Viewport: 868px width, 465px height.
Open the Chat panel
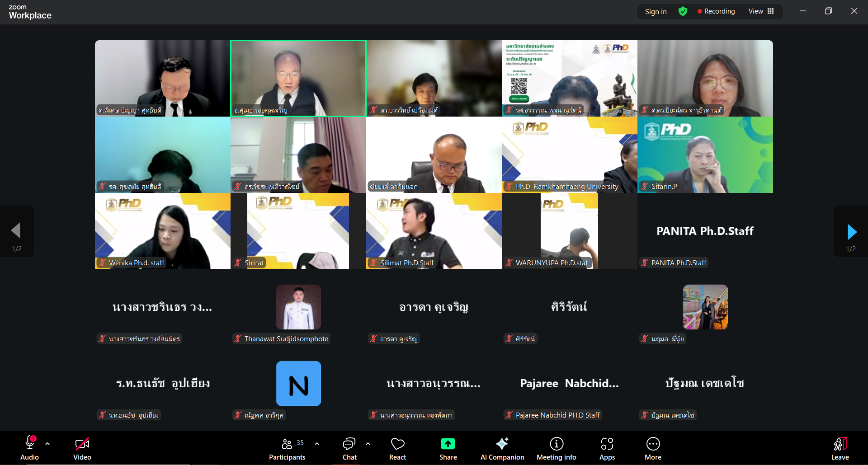tap(349, 444)
